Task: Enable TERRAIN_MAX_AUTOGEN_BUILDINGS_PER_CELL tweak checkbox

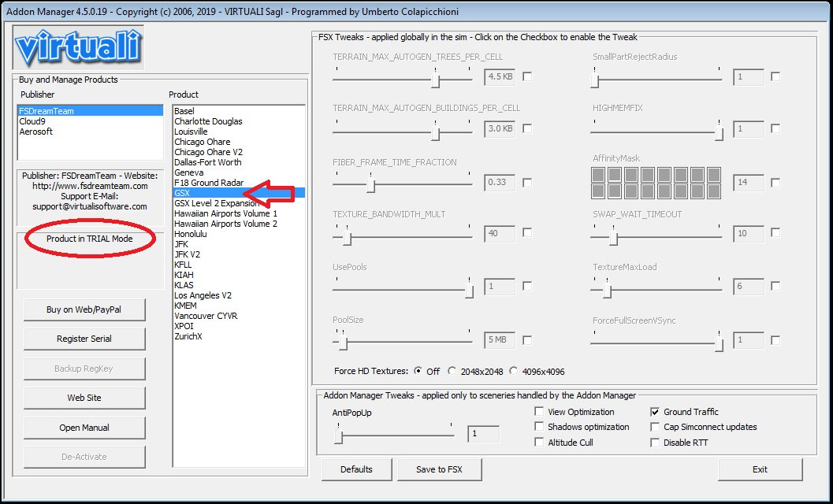Action: [527, 128]
